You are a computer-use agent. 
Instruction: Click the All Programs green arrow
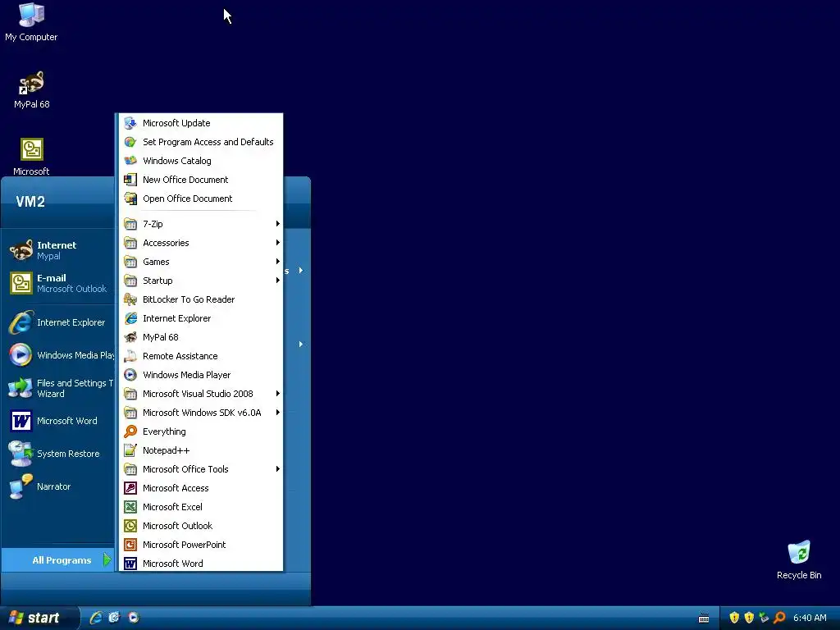(x=107, y=559)
